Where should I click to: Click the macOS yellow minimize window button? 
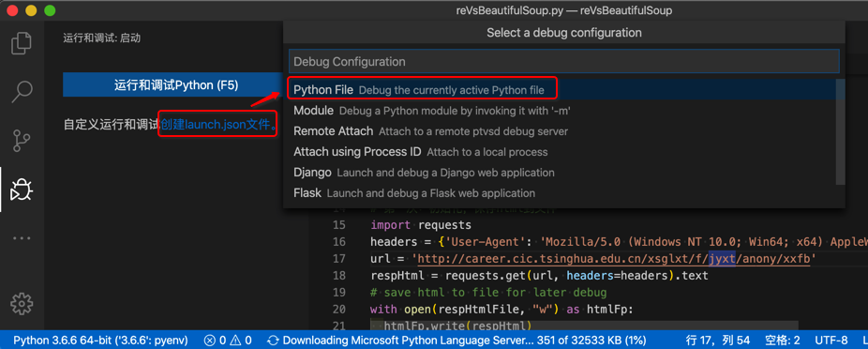coord(31,10)
